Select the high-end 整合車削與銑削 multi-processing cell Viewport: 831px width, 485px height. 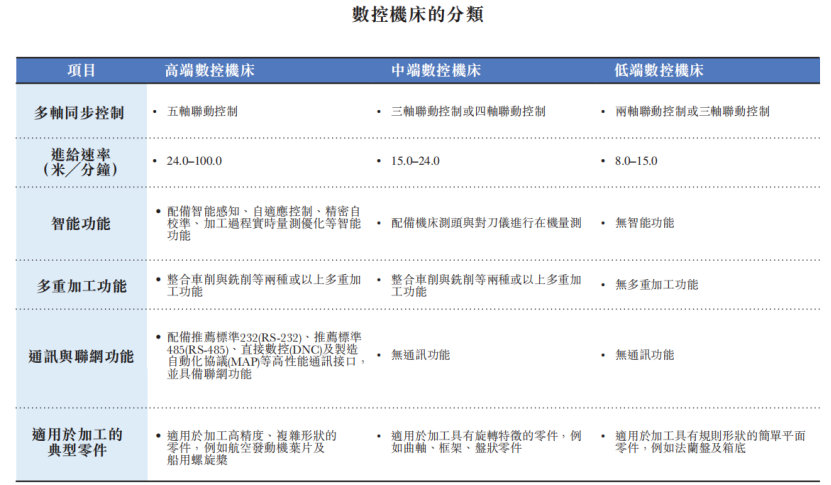click(x=264, y=285)
